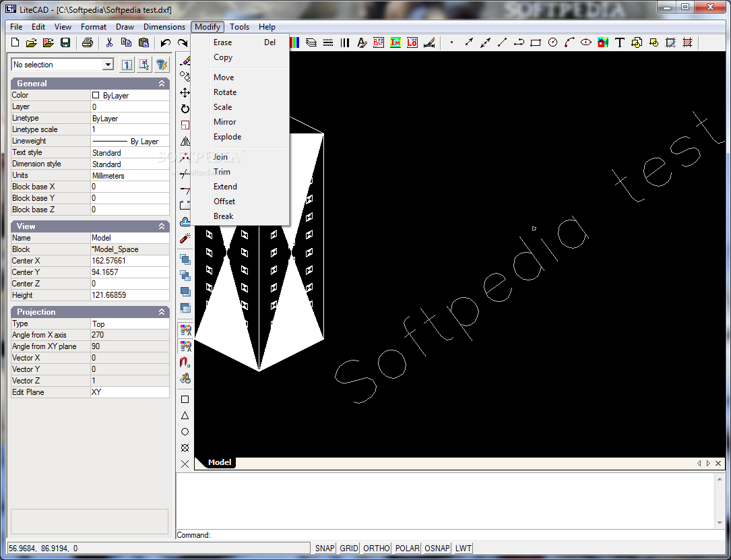Image resolution: width=731 pixels, height=560 pixels.
Task: Collapse the Projection properties section
Action: click(x=162, y=312)
